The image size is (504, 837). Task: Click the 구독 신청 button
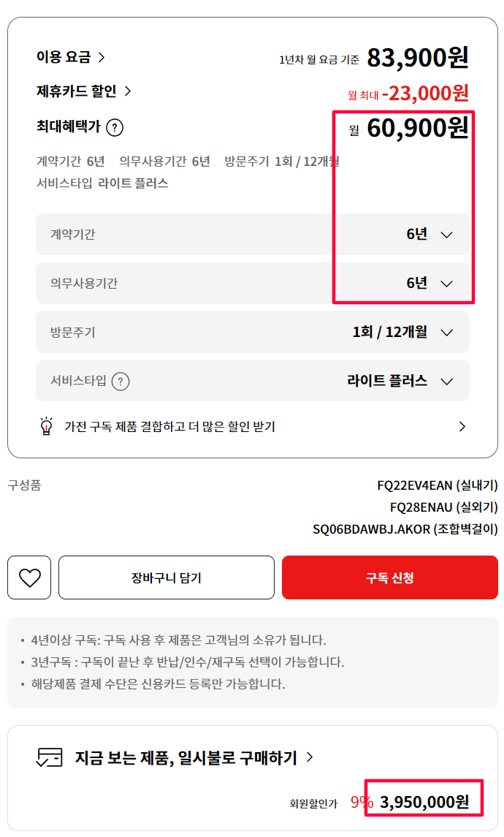point(389,577)
